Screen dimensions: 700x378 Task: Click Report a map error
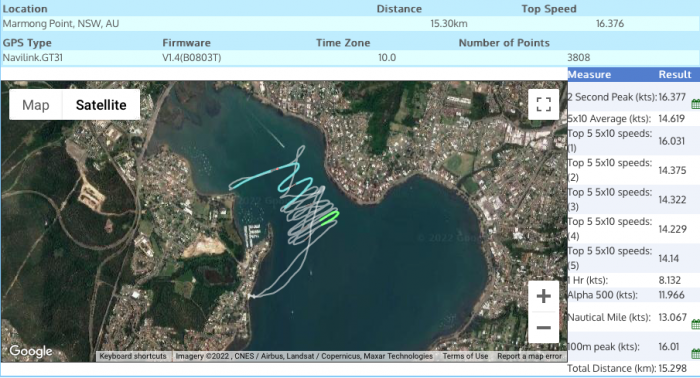click(x=529, y=356)
